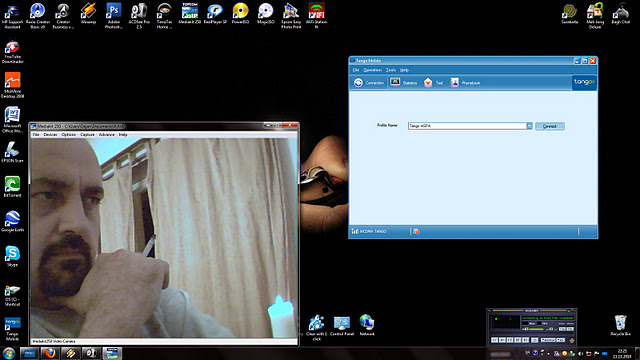640x360 pixels.
Task: Open the Tools menu in Tango Mobile
Action: pos(391,70)
